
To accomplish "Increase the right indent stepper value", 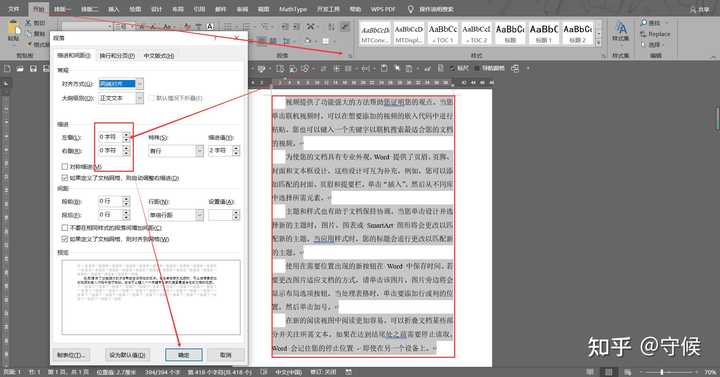I will [126, 148].
